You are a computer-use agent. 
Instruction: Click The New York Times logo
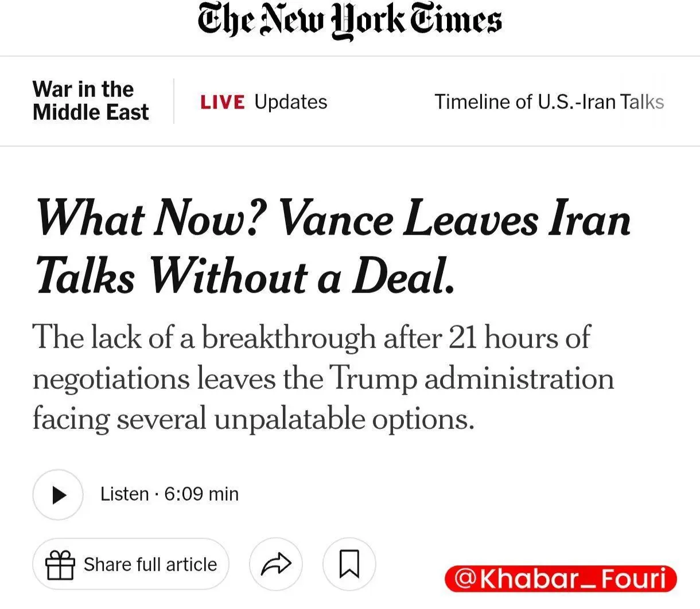(349, 22)
